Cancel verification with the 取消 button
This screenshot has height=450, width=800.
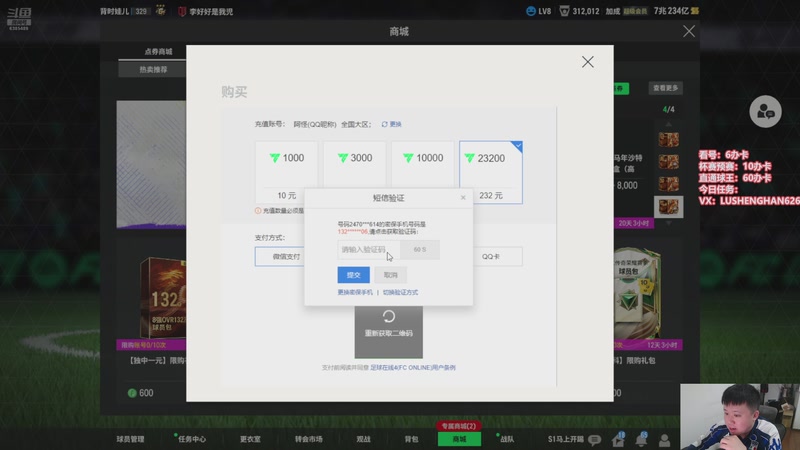390,275
